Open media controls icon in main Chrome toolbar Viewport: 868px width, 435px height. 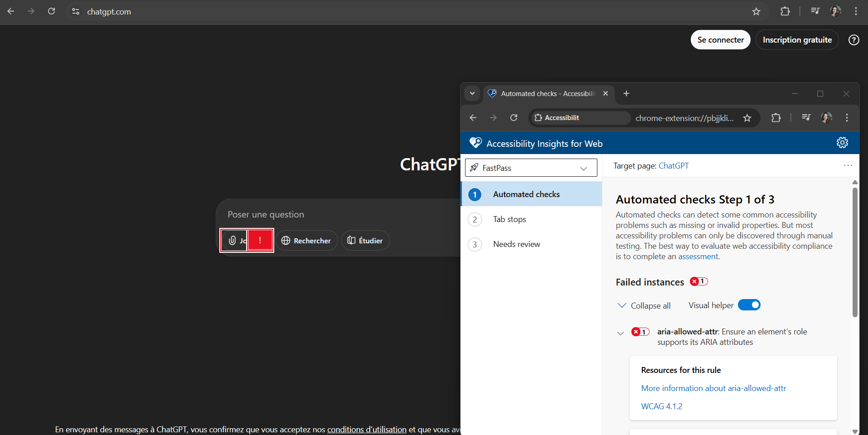pos(815,11)
